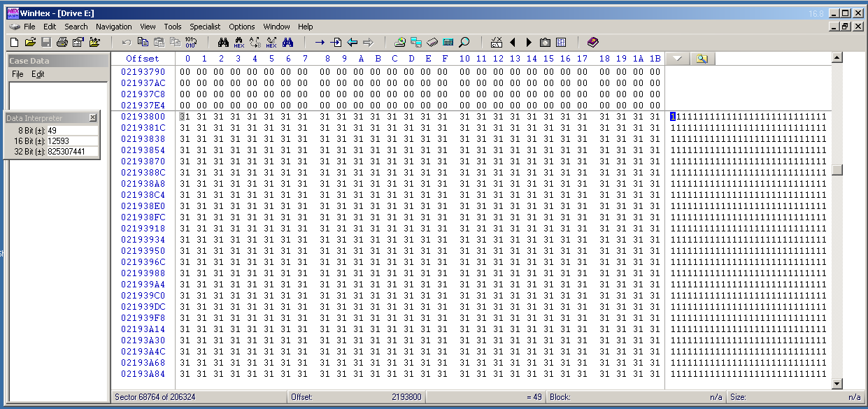The image size is (868, 409).
Task: Click the Offset column header
Action: click(143, 59)
